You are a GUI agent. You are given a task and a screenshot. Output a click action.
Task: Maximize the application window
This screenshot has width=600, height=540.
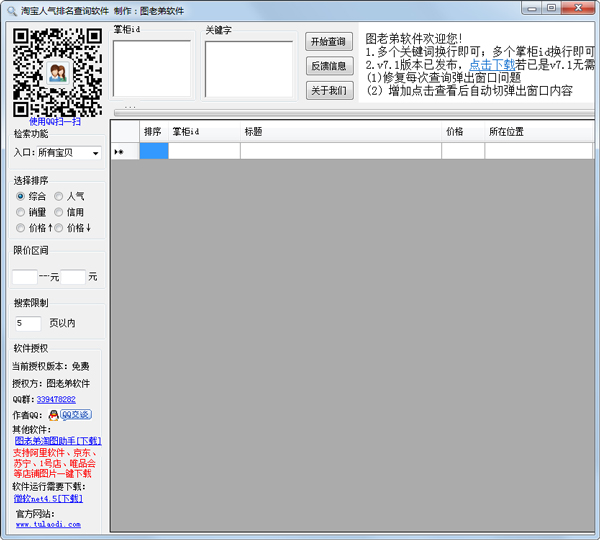(x=551, y=8)
